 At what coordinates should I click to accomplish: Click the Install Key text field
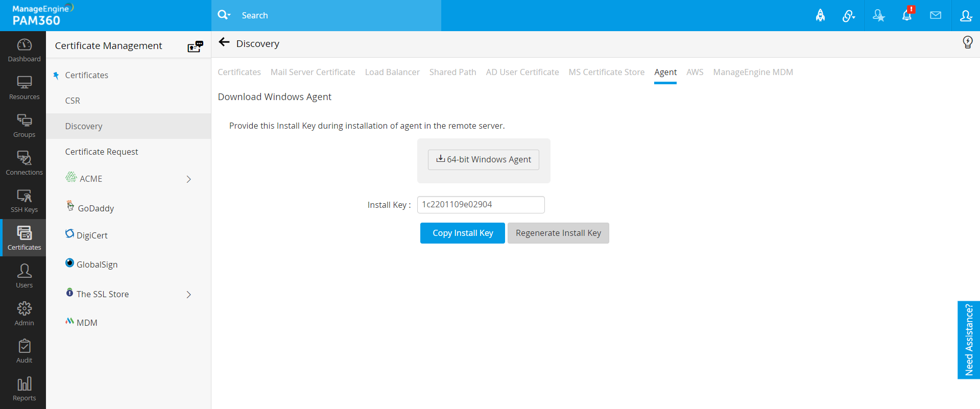[x=481, y=205]
